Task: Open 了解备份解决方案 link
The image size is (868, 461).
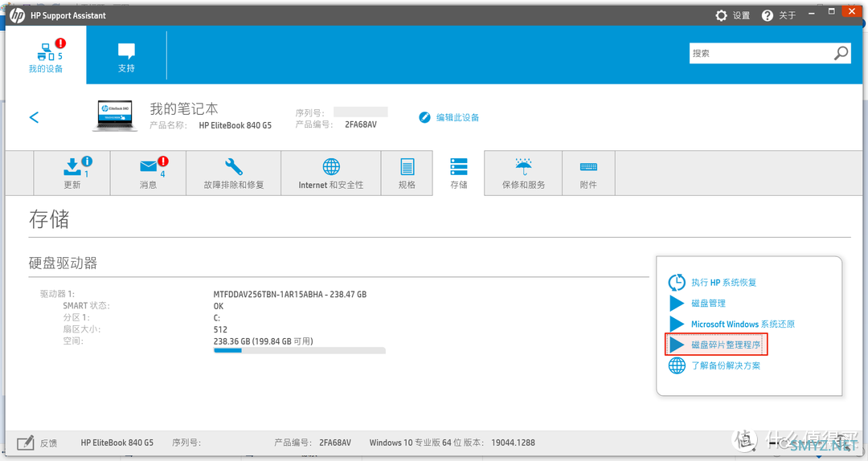Action: tap(726, 365)
